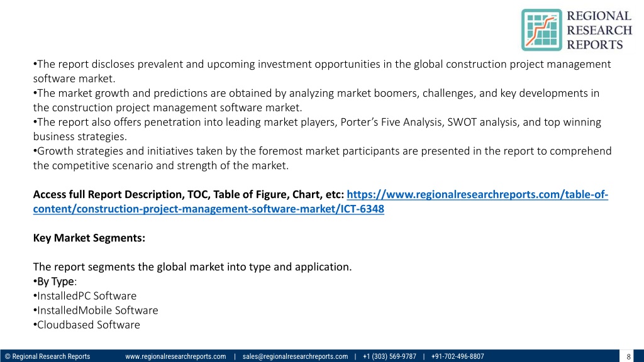Viewport: 644px width, 362px height.
Task: Select the Cloudbased Software bullet
Action: tap(87, 325)
